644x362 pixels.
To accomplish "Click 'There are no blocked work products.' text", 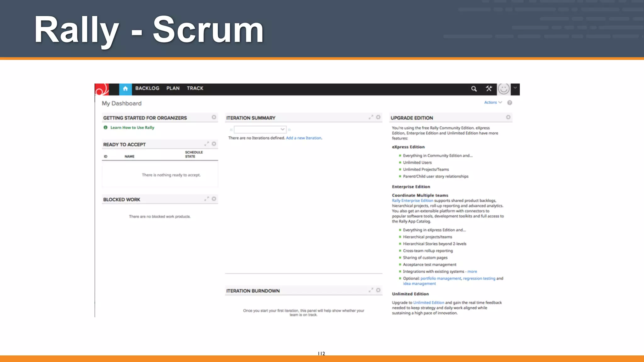I will tap(160, 217).
